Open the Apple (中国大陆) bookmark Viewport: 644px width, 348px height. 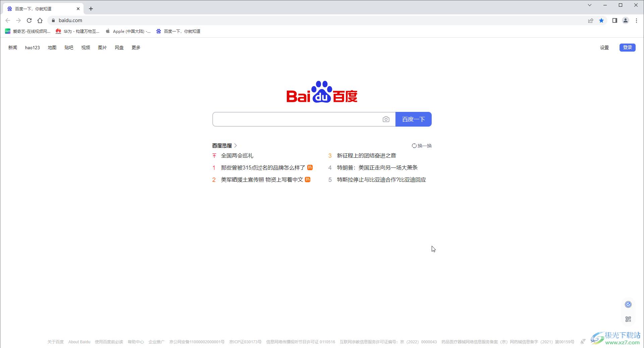[x=128, y=31]
